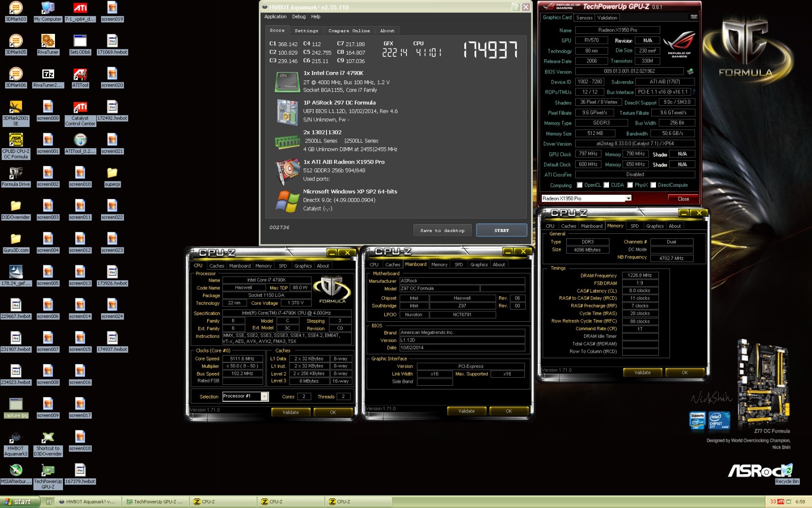
Task: Launch RivaTuner from the desktop
Action: tap(48, 45)
